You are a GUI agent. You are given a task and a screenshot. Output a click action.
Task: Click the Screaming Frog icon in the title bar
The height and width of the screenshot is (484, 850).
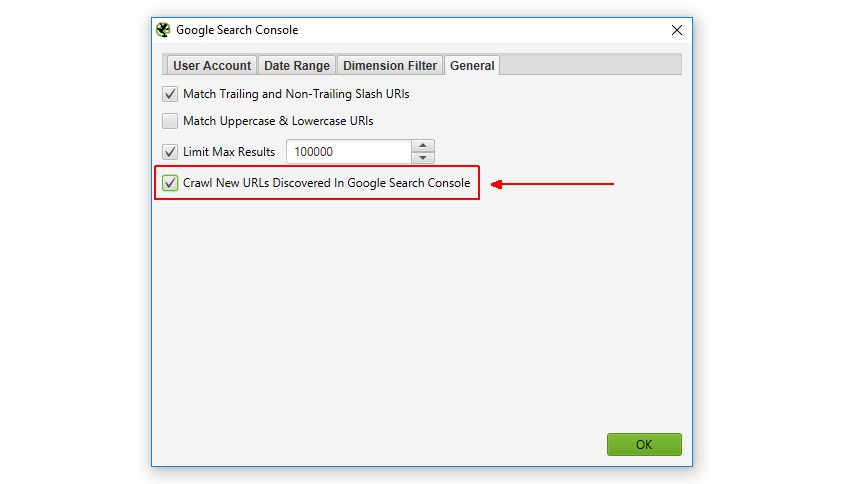tap(163, 30)
